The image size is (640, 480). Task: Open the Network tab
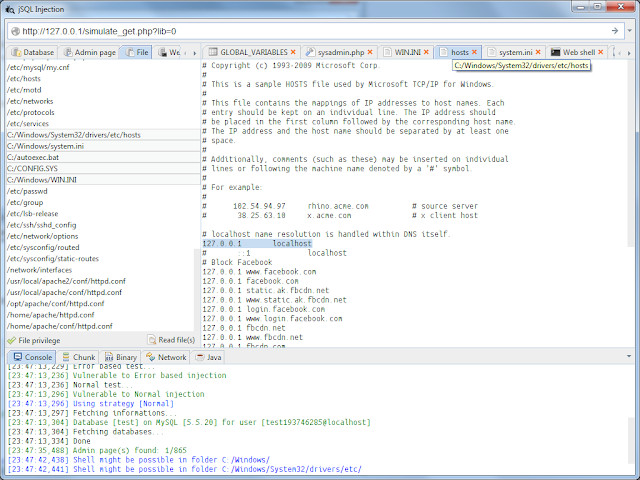tap(166, 357)
